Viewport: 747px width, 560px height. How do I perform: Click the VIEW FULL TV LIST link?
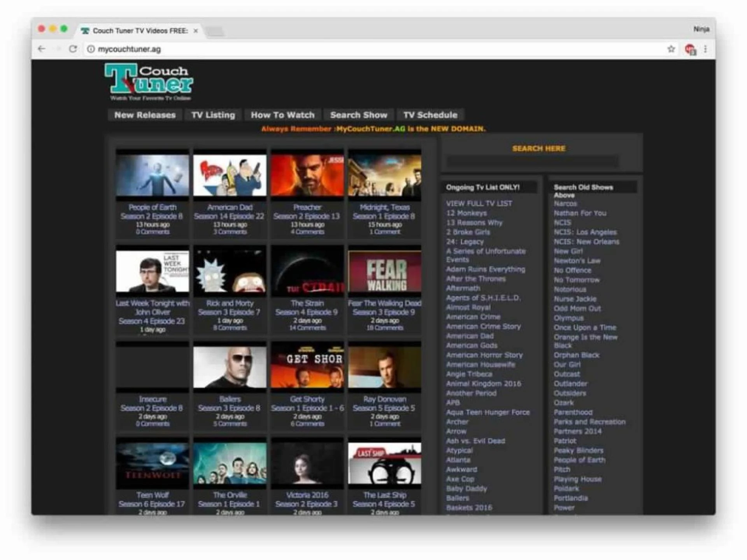[x=479, y=203]
